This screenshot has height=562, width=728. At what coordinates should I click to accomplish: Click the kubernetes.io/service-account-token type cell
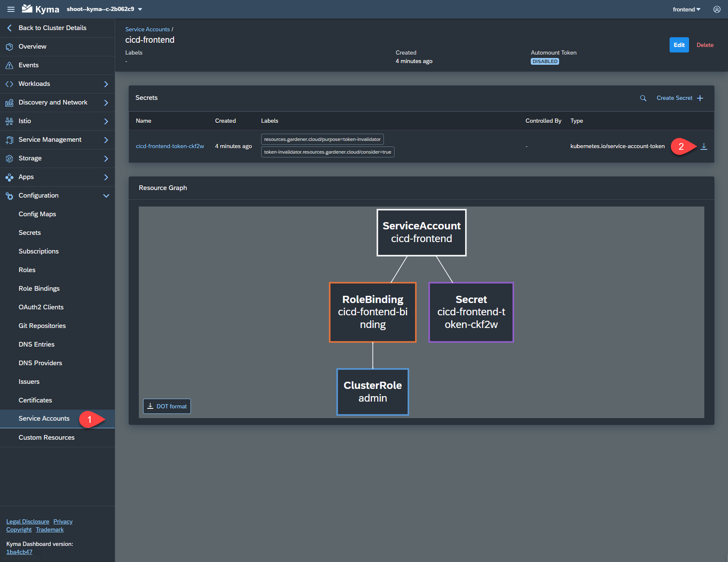tap(617, 146)
